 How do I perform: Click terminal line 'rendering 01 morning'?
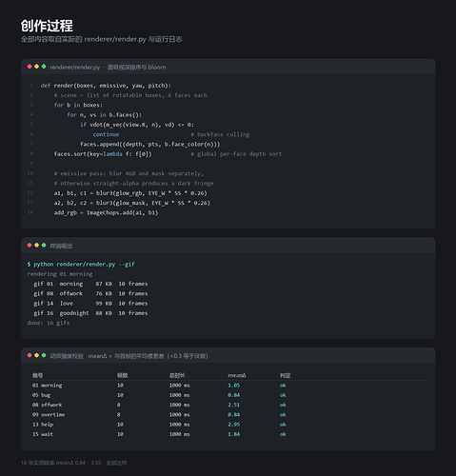[60, 274]
